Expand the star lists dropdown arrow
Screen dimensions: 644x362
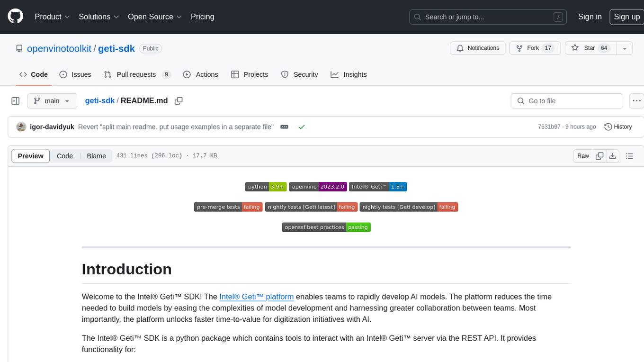click(x=624, y=48)
